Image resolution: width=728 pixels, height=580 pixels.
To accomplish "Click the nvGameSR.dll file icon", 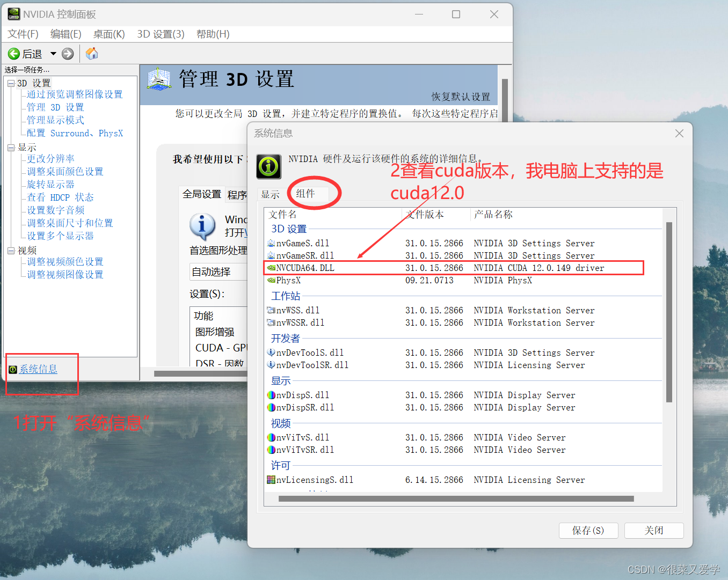I will pyautogui.click(x=271, y=255).
